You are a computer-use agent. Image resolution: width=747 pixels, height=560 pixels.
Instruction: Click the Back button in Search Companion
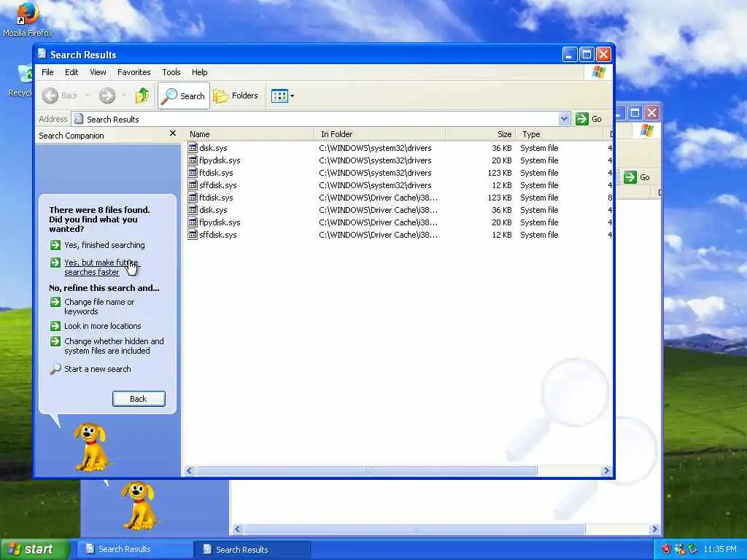(x=139, y=399)
